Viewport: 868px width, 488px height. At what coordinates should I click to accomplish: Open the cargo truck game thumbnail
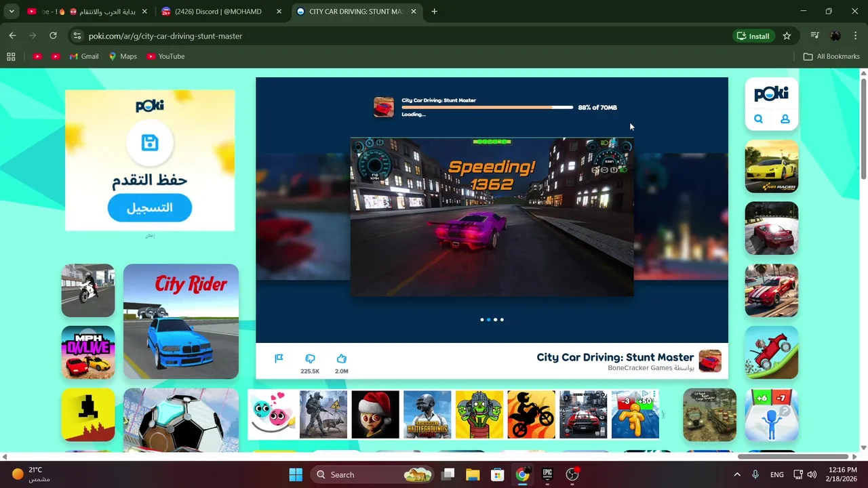710,415
